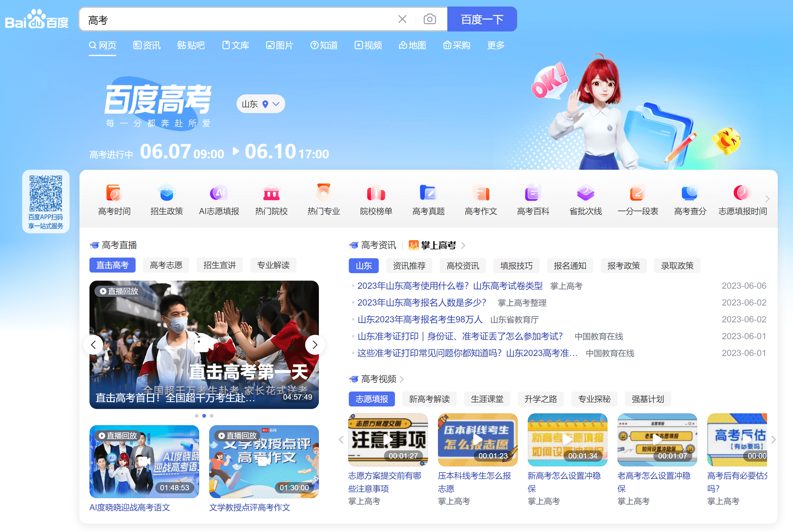Image resolution: width=793 pixels, height=532 pixels.
Task: Switch to the 文库 tab
Action: click(x=236, y=45)
